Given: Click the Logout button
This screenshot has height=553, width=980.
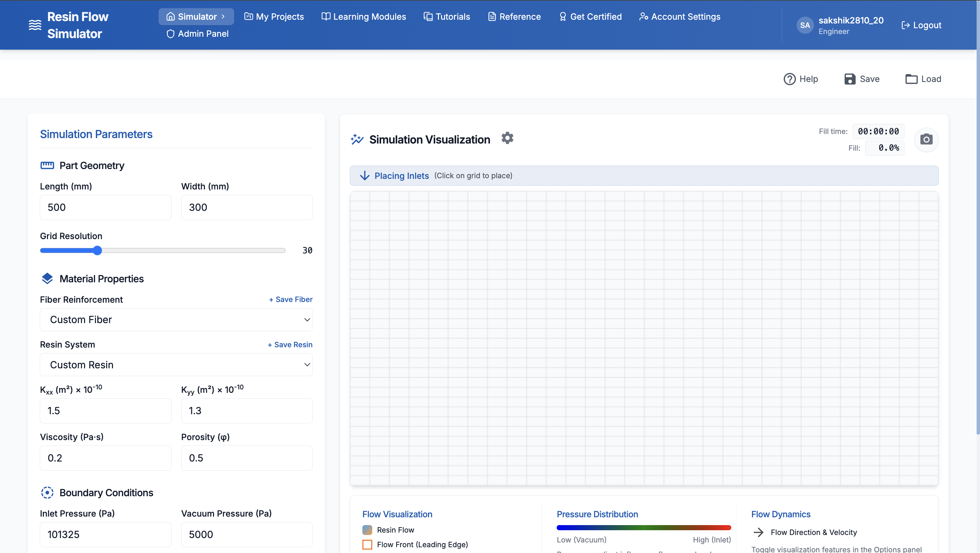Looking at the screenshot, I should coord(921,25).
